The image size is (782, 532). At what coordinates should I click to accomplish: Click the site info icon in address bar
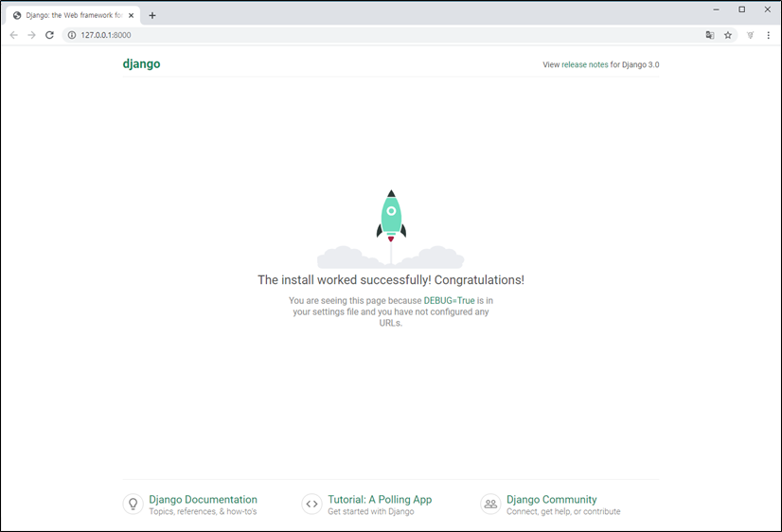[x=72, y=35]
